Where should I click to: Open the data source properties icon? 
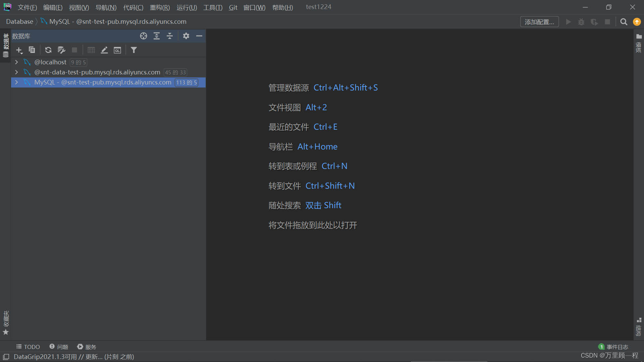[61, 50]
